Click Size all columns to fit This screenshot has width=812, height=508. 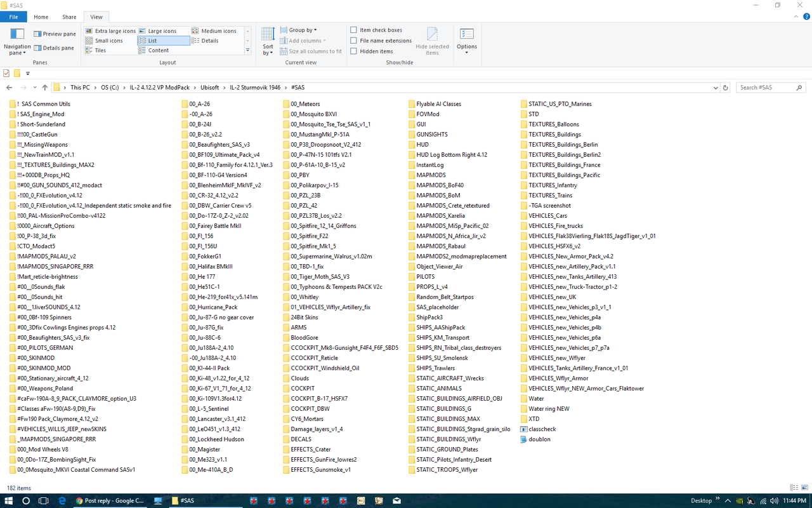tap(311, 51)
